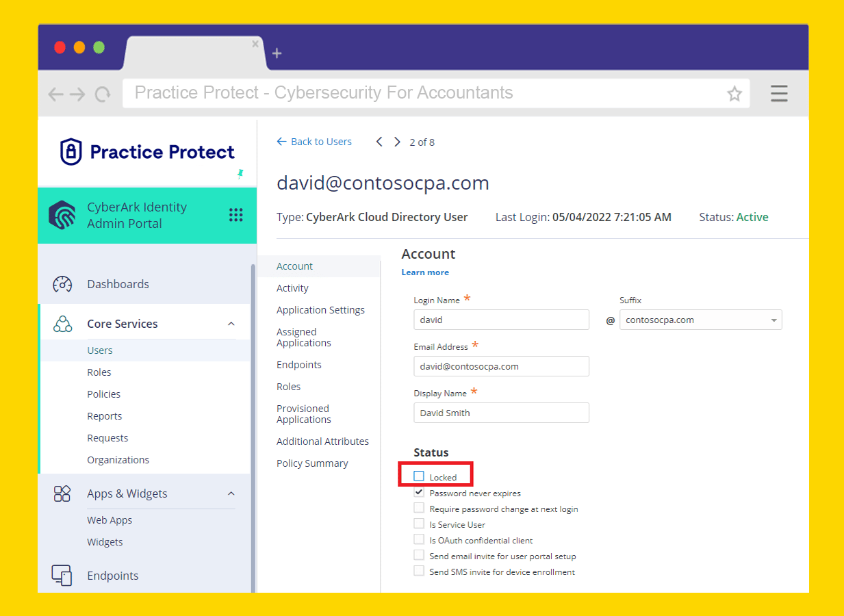
Task: Open the browser hamburger menu
Action: pyautogui.click(x=779, y=94)
